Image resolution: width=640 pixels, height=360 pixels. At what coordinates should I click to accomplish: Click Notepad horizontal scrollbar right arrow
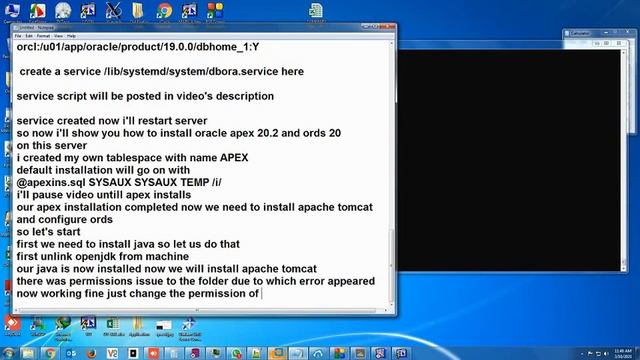coord(386,311)
